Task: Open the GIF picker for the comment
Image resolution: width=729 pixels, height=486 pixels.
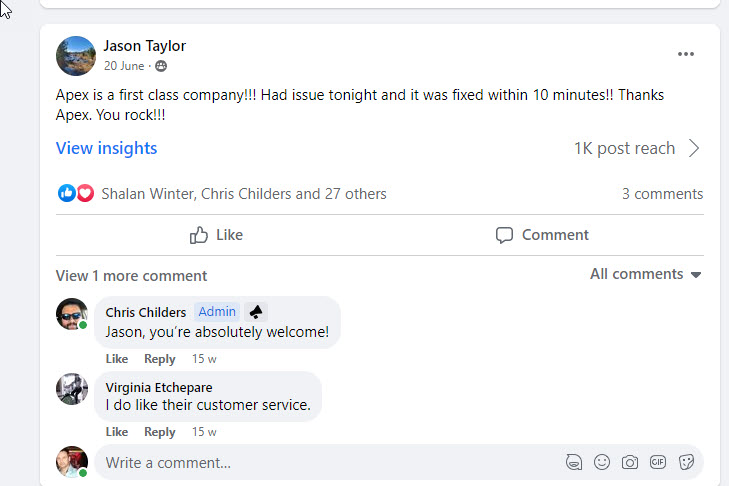Action: pyautogui.click(x=658, y=462)
